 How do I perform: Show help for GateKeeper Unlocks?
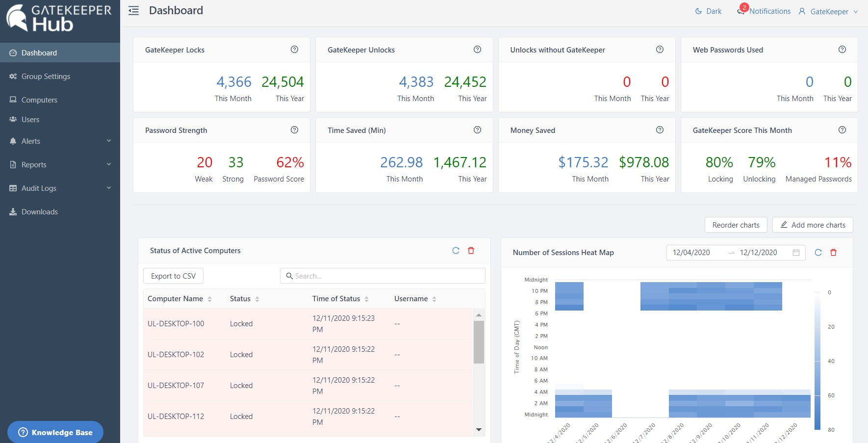[477, 49]
